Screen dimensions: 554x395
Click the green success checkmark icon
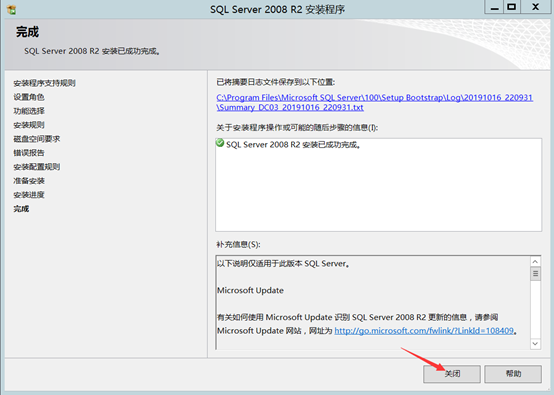(220, 143)
